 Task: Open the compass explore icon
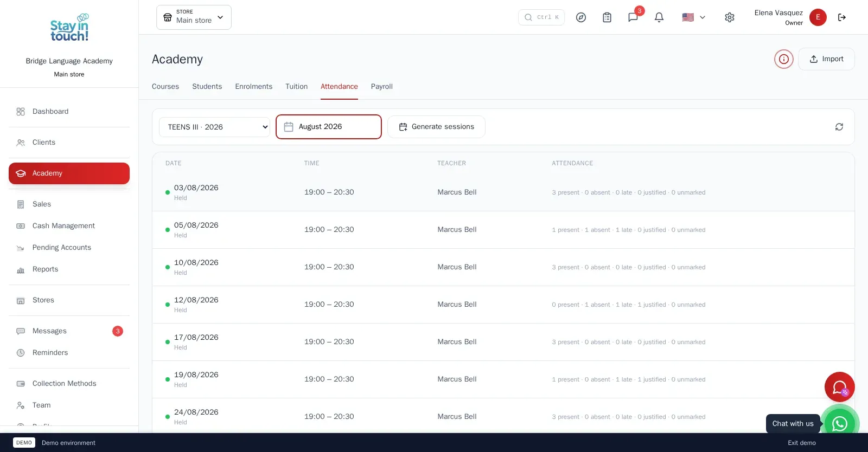point(581,17)
